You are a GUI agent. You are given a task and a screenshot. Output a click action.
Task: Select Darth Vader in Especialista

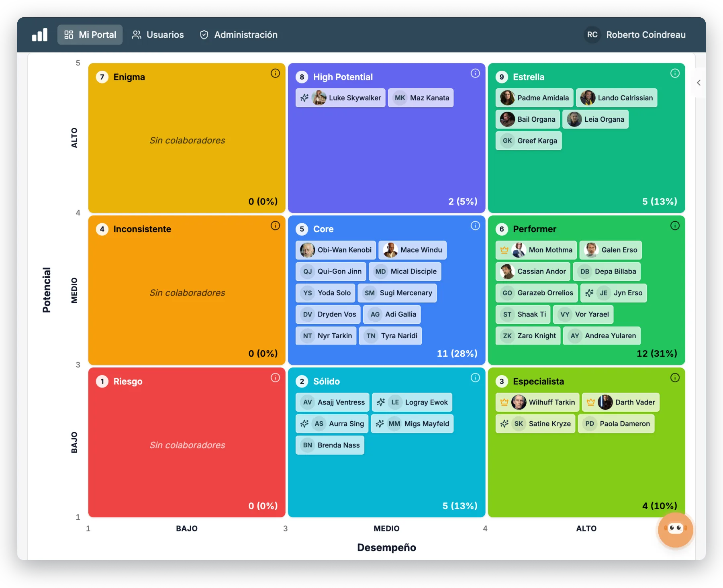coord(621,402)
